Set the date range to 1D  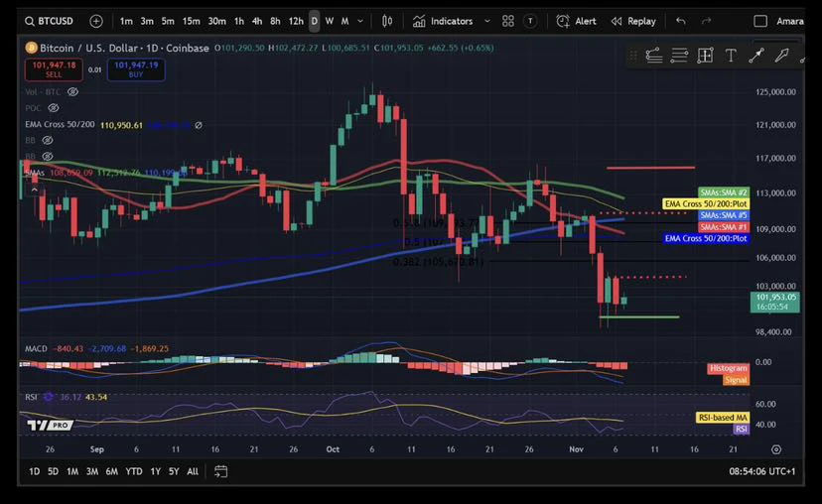pos(34,471)
